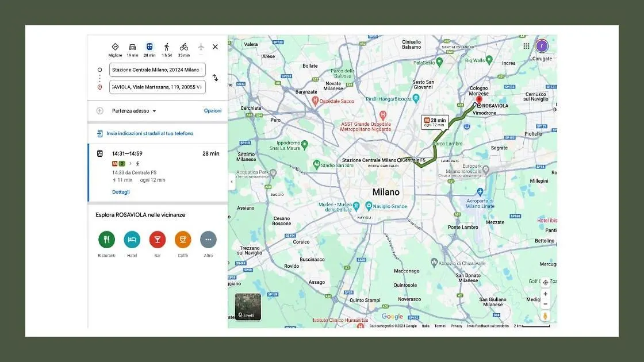644x362 pixels.
Task: Click the Pioltello town label
Action: pos(533,134)
